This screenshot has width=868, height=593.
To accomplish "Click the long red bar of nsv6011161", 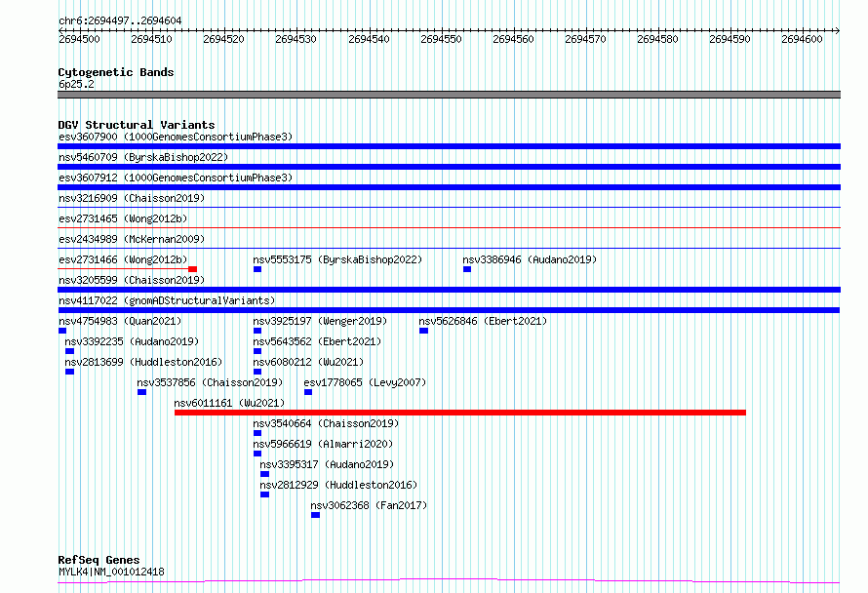I will [x=460, y=413].
